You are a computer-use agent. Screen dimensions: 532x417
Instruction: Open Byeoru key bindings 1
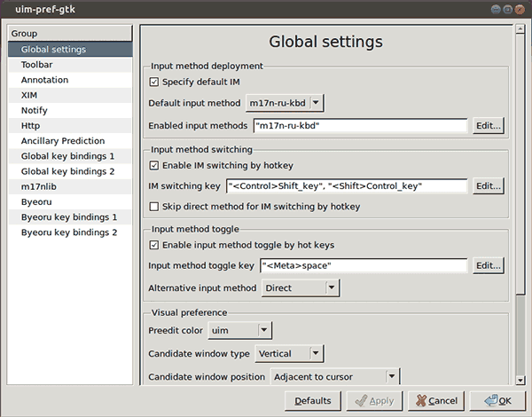click(70, 217)
